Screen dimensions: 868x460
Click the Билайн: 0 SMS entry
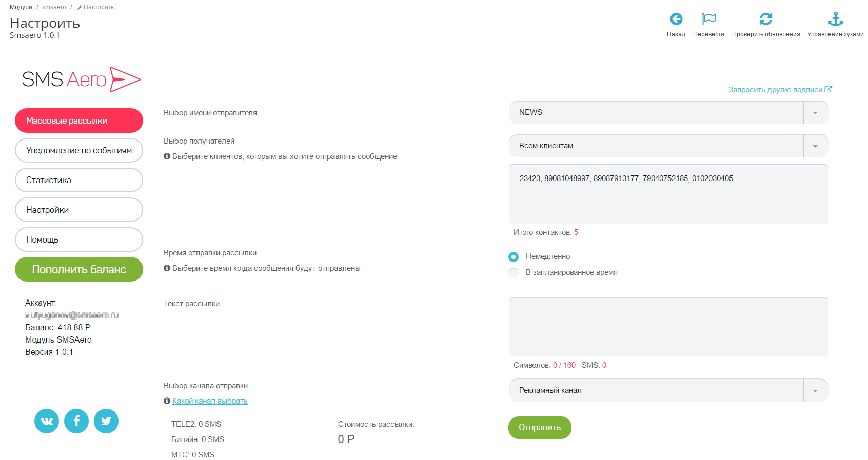(198, 439)
